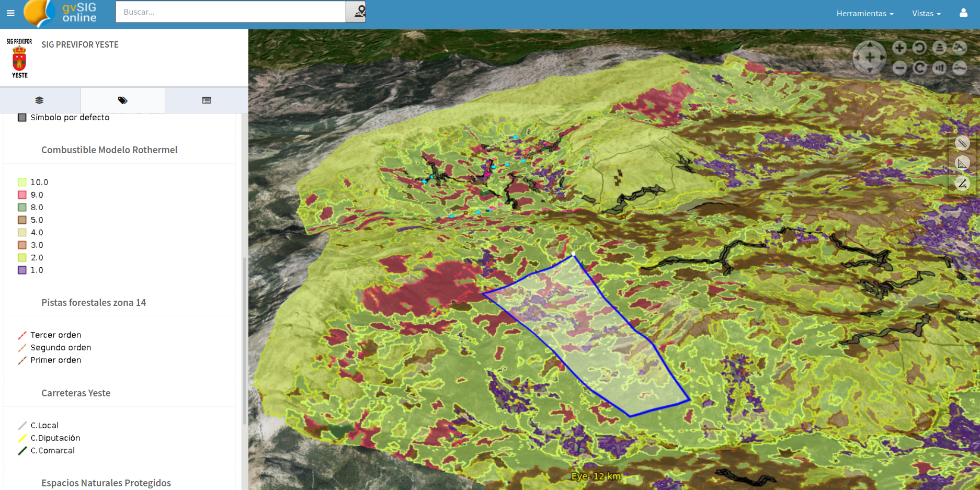Select the triangle area measure tool
The width and height of the screenshot is (980, 490).
(x=962, y=163)
